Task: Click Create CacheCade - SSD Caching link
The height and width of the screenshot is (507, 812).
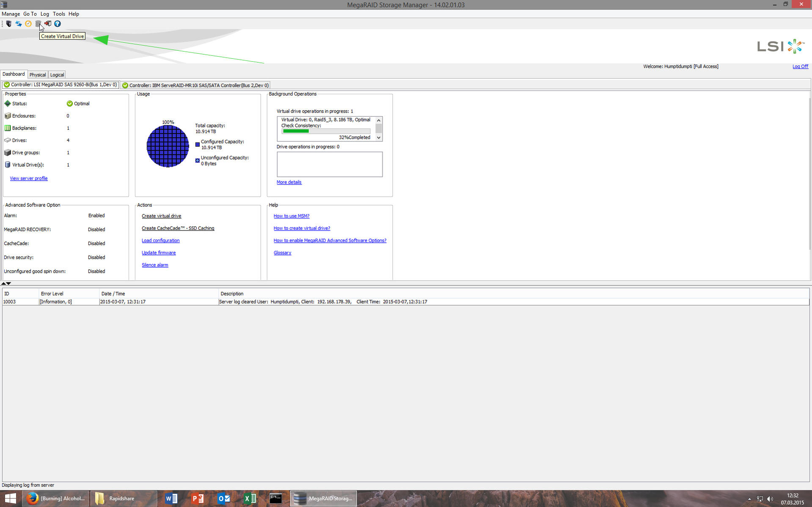Action: (x=178, y=228)
